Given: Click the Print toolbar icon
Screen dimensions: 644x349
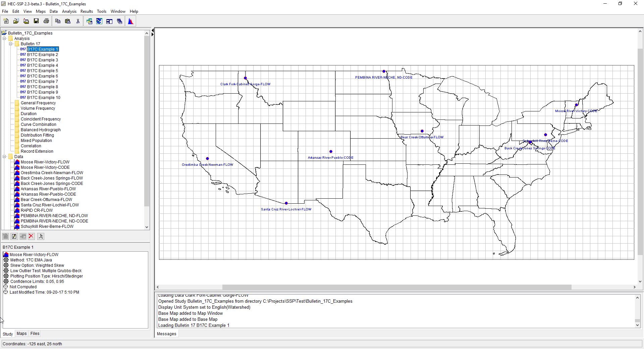Looking at the screenshot, I should tap(46, 21).
